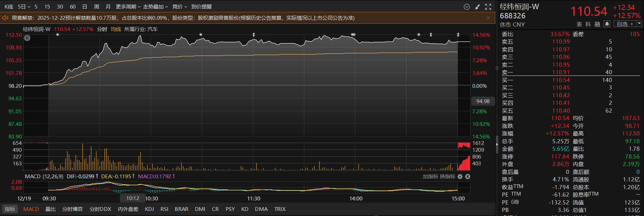Select the 60 minute period
The image size is (644, 216).
point(73,7)
